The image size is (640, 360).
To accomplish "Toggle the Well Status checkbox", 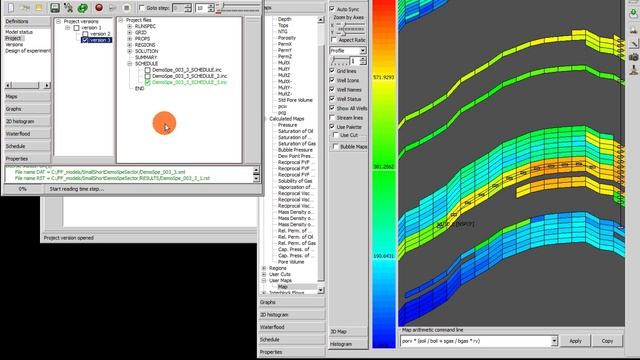I will (332, 99).
